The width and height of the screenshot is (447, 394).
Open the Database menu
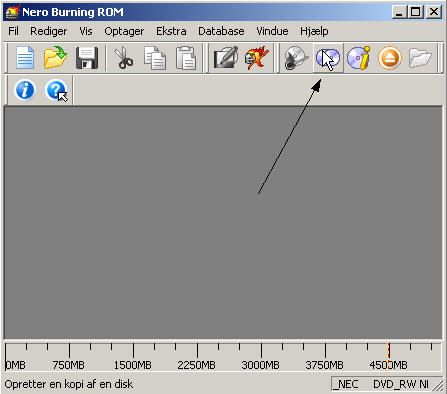(221, 31)
